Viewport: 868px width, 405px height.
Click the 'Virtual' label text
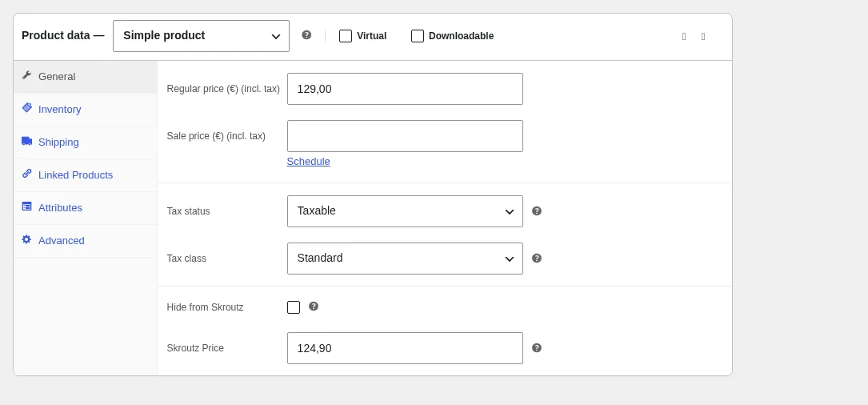pos(371,36)
